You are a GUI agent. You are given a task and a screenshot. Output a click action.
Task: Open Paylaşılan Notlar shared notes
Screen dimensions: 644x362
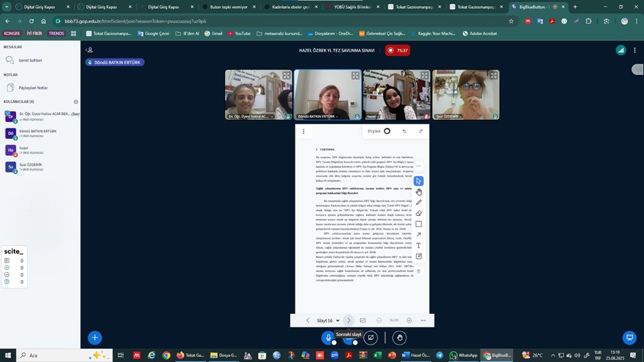pyautogui.click(x=33, y=88)
